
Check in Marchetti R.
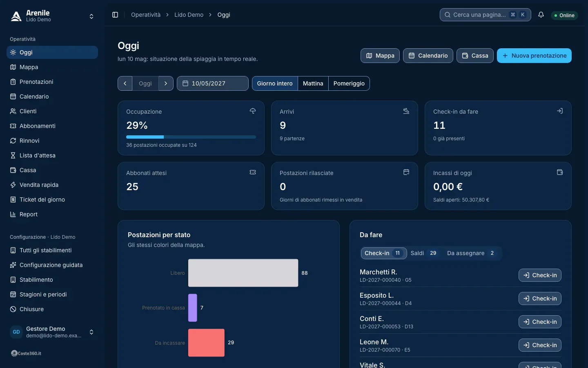click(540, 275)
